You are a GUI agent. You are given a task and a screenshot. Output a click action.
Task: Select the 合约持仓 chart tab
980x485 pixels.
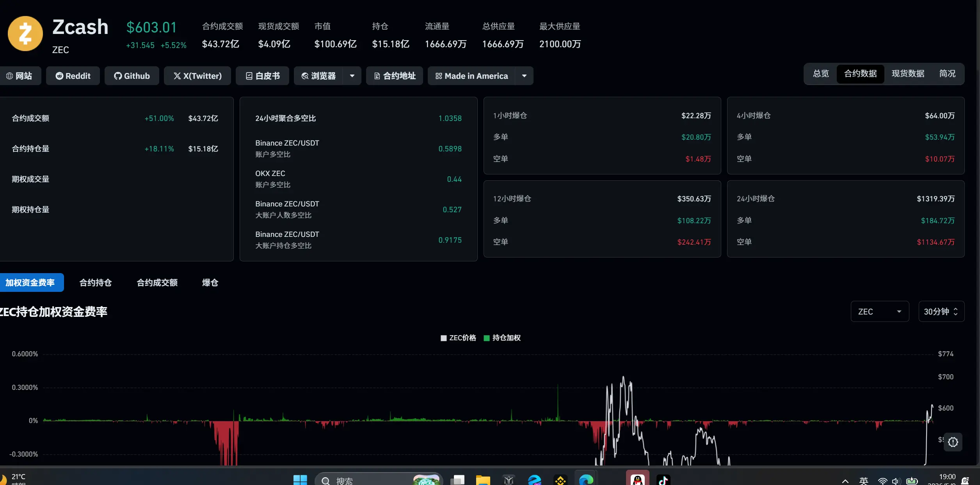[x=96, y=282]
